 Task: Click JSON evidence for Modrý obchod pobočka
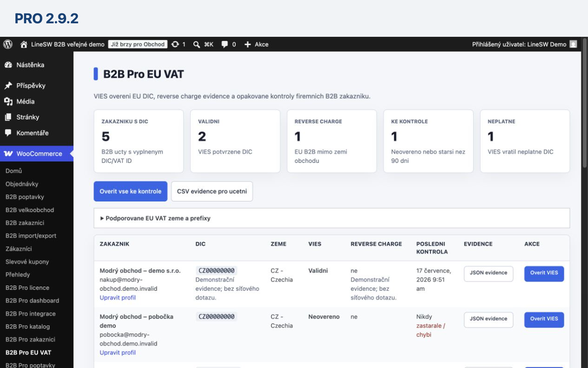coord(488,319)
